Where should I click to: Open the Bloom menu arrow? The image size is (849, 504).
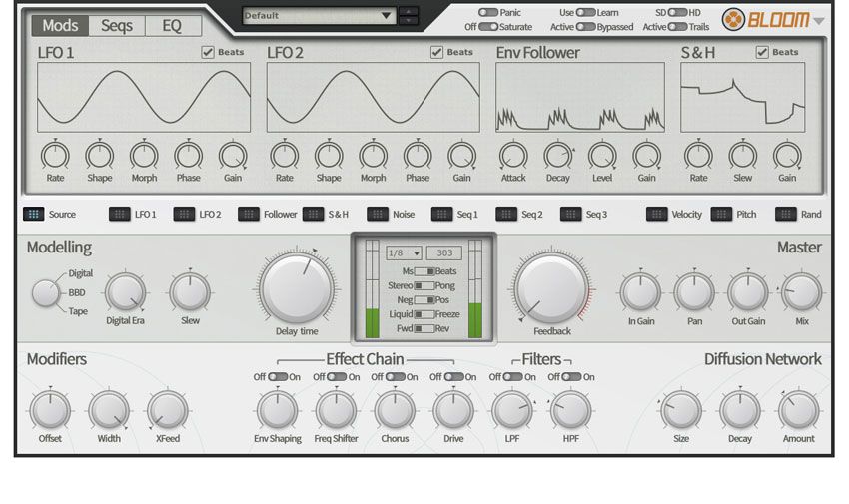coord(819,21)
